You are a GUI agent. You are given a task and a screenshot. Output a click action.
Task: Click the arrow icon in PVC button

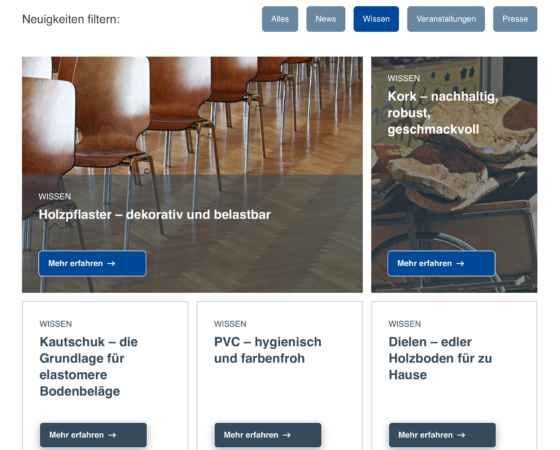click(287, 435)
